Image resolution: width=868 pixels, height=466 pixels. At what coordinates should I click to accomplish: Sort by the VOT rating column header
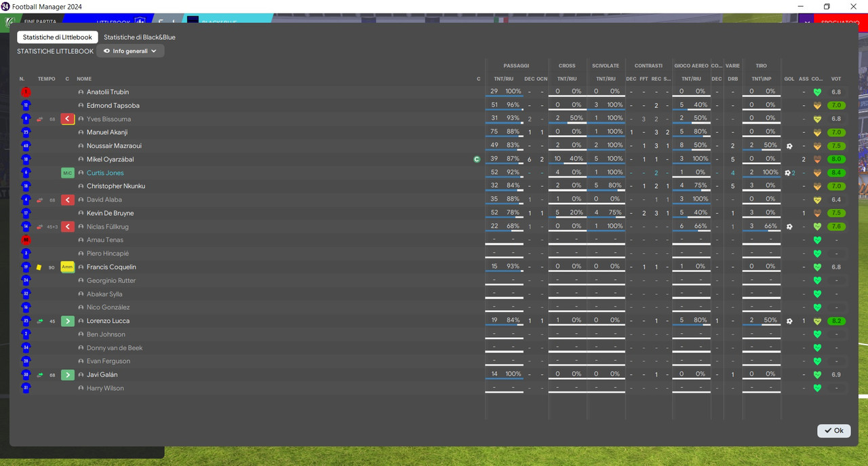pos(836,79)
